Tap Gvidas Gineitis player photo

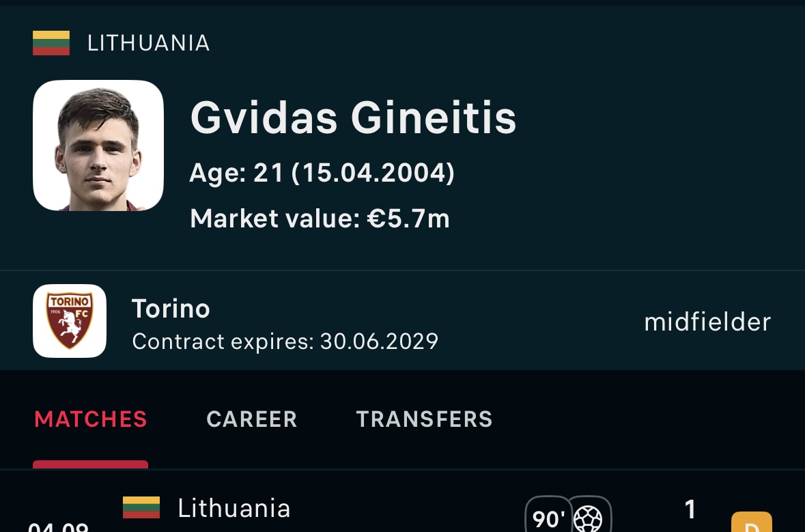click(x=98, y=145)
